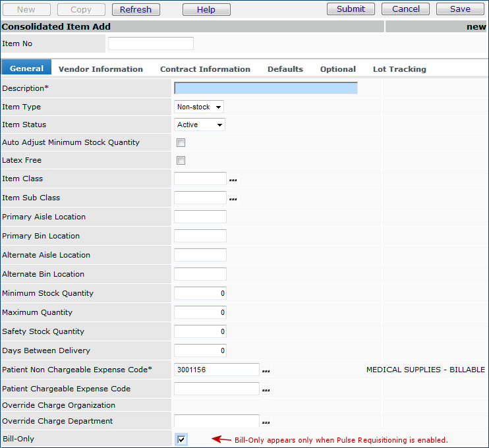The height and width of the screenshot is (448, 489).
Task: Open Item Class lookup ellipsis icon
Action: 233,180
